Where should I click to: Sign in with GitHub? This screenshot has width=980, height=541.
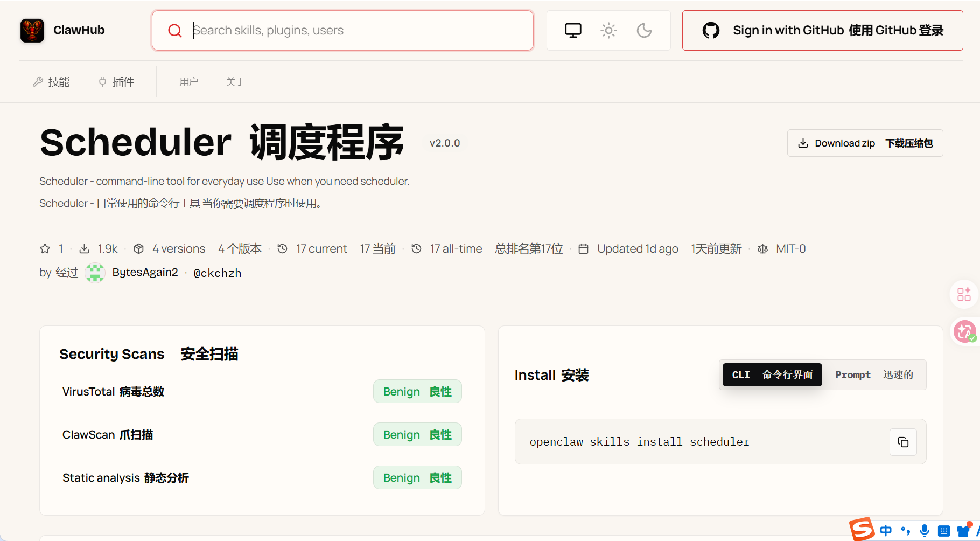coord(822,30)
